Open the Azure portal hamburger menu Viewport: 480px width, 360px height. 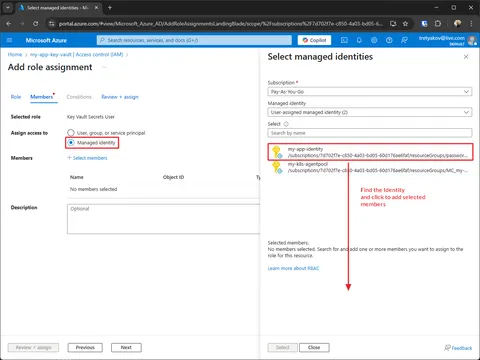pos(9,40)
